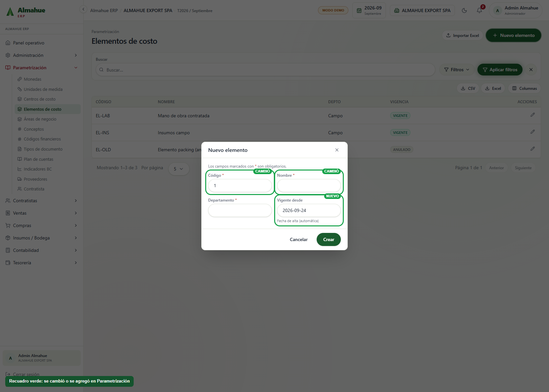Open the per-page size dropdown

(x=178, y=169)
